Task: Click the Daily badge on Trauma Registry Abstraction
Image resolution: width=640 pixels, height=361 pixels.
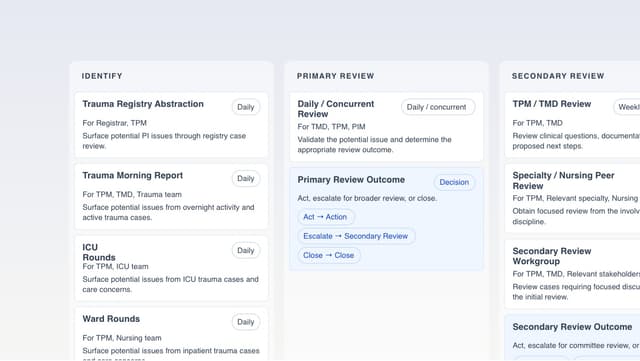Action: 246,107
